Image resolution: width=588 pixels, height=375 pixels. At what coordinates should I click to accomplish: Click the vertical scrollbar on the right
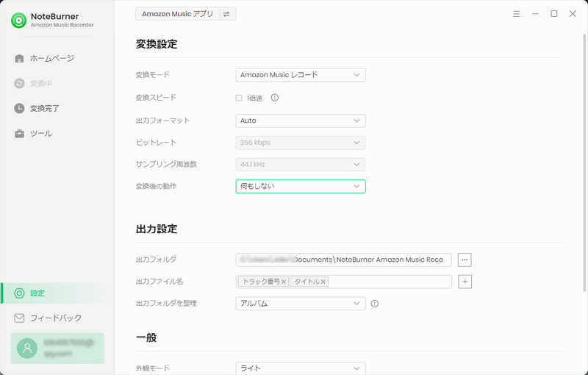coord(584,162)
